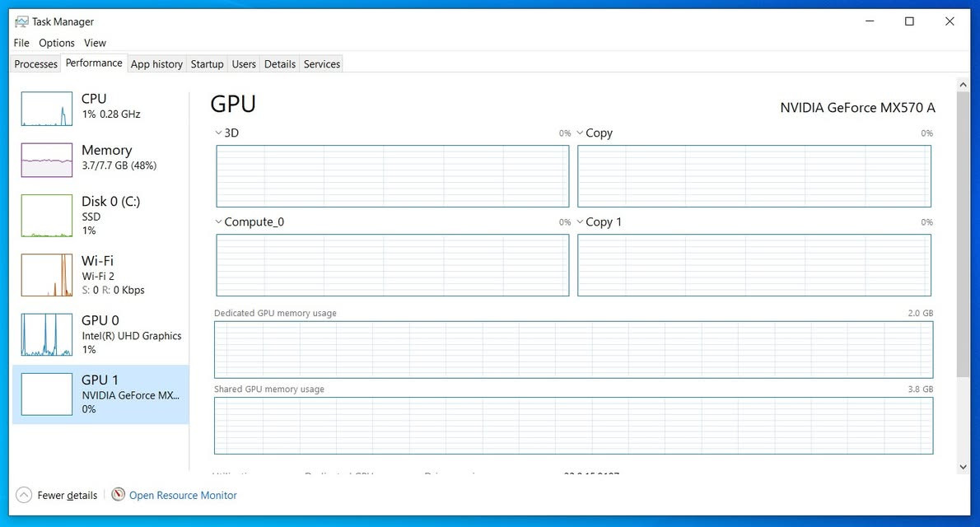Switch to the Startup tab

(207, 63)
